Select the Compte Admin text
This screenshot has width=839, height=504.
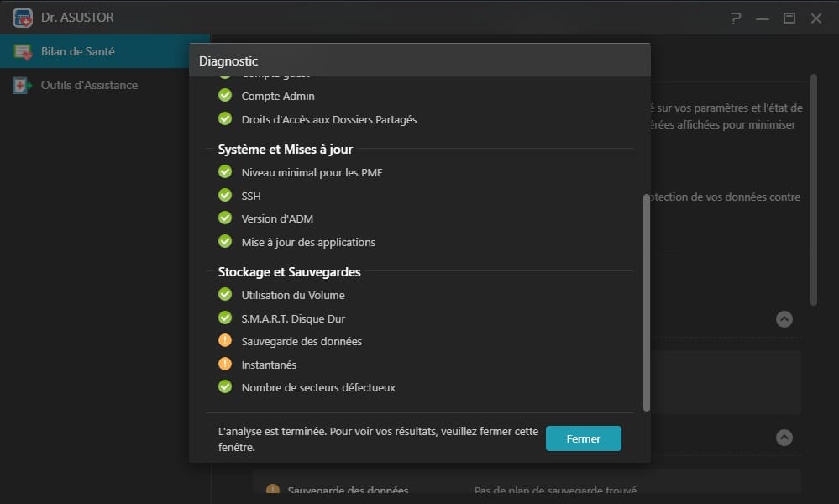pyautogui.click(x=278, y=97)
